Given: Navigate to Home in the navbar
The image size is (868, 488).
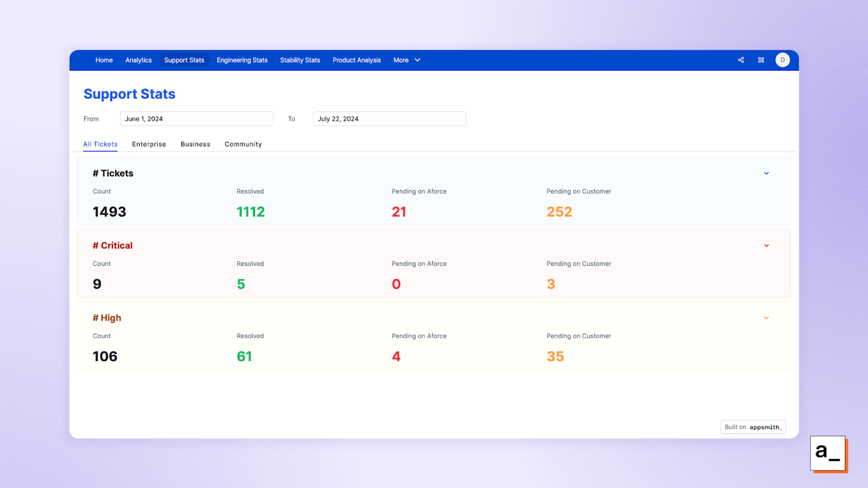Looking at the screenshot, I should 104,60.
